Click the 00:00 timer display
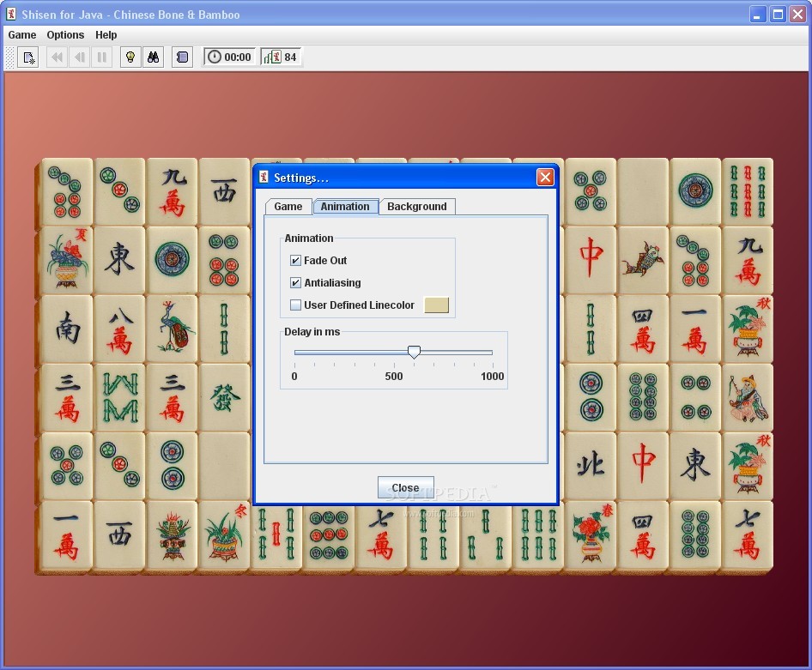 point(230,57)
